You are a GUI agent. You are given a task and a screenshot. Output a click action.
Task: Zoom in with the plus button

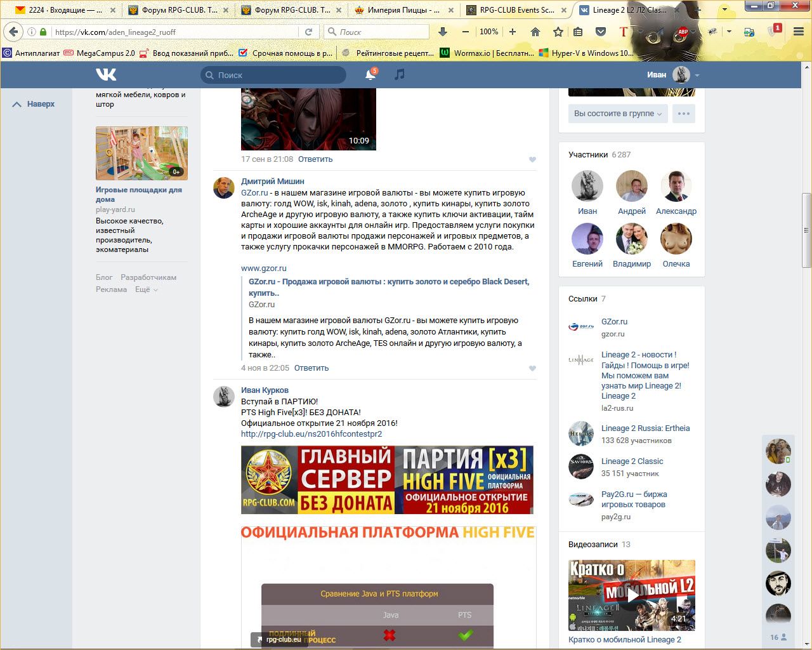(512, 32)
